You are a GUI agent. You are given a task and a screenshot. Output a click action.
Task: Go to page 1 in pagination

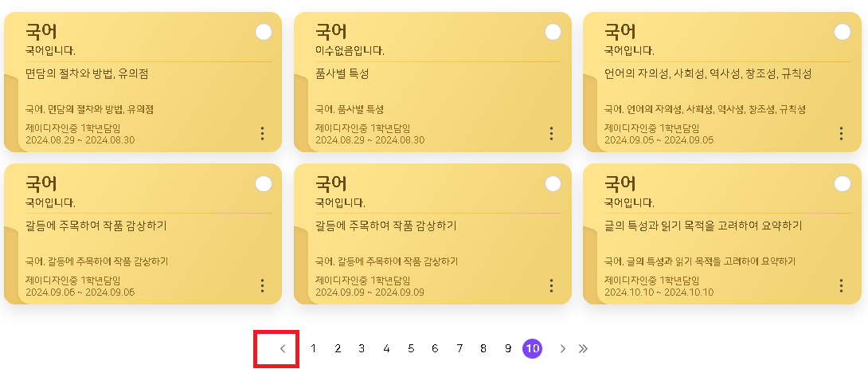click(x=313, y=349)
